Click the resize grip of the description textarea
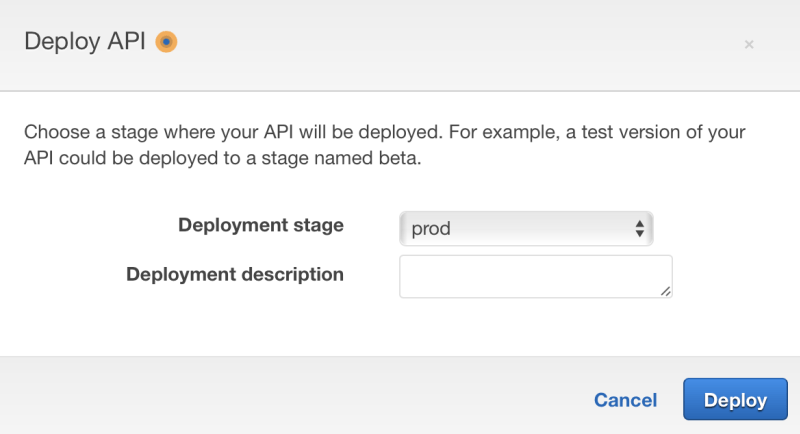Screen dimensions: 800x434 (666, 291)
